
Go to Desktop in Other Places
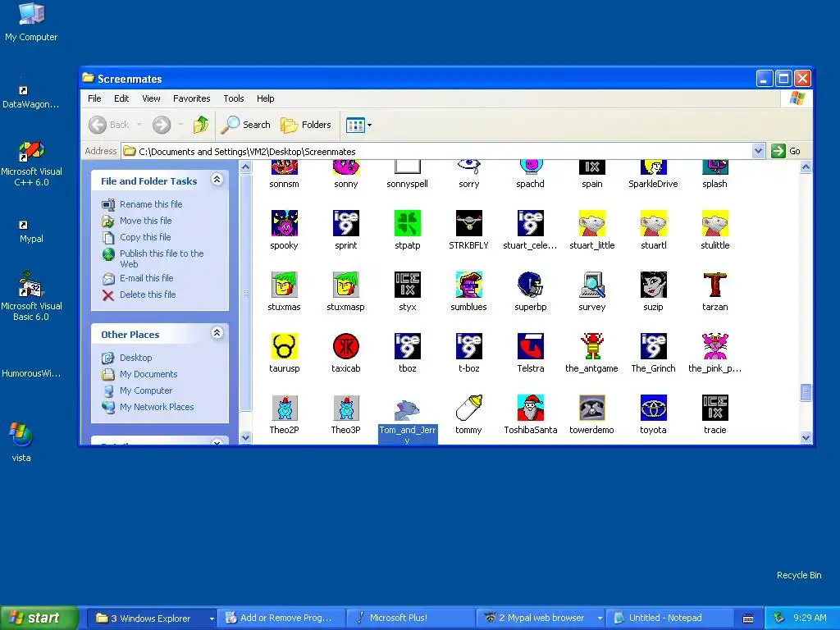click(135, 358)
